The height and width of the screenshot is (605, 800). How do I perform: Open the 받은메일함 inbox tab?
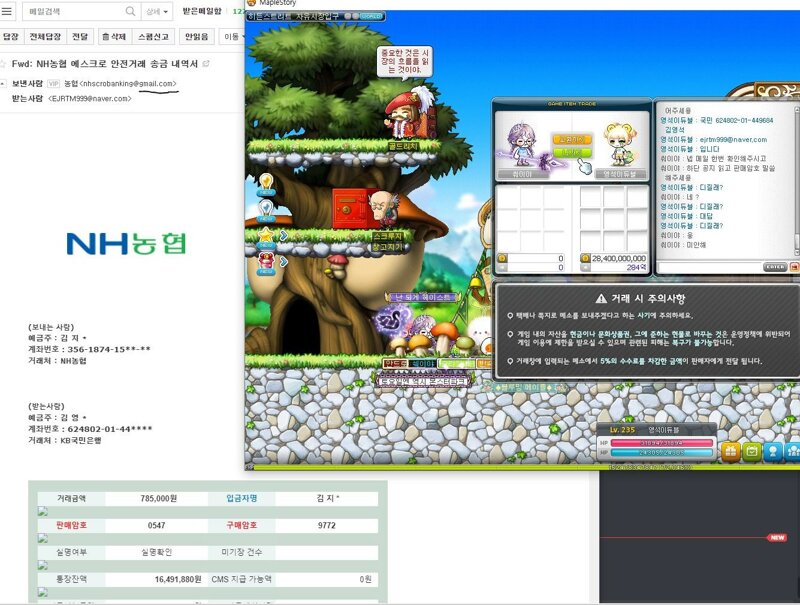203,11
